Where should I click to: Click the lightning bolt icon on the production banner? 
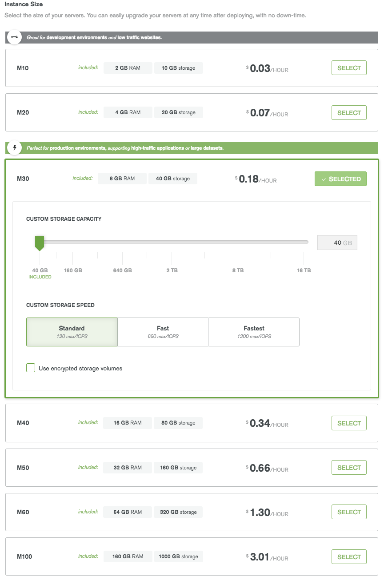[15, 148]
